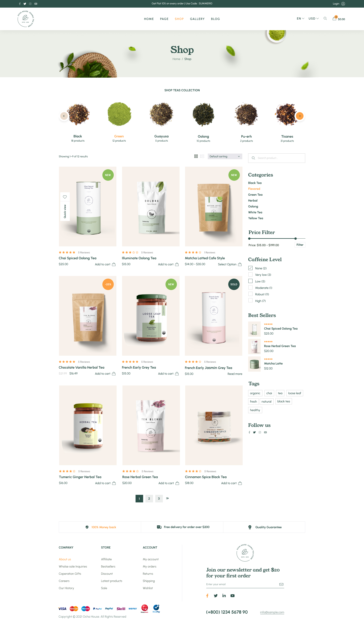
Task: Switch to list view layout
Action: tap(202, 156)
